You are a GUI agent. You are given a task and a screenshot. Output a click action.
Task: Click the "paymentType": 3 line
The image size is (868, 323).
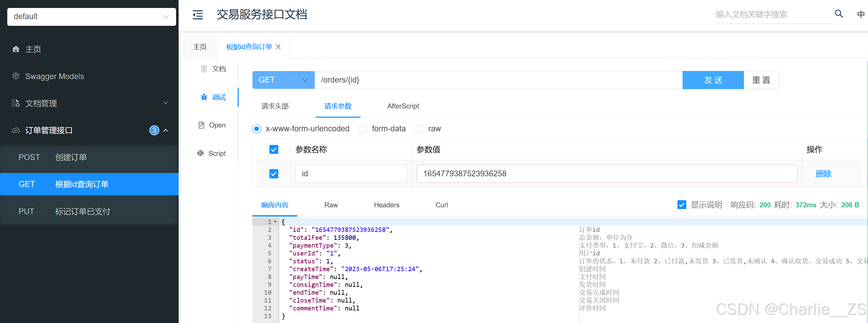[x=320, y=245]
